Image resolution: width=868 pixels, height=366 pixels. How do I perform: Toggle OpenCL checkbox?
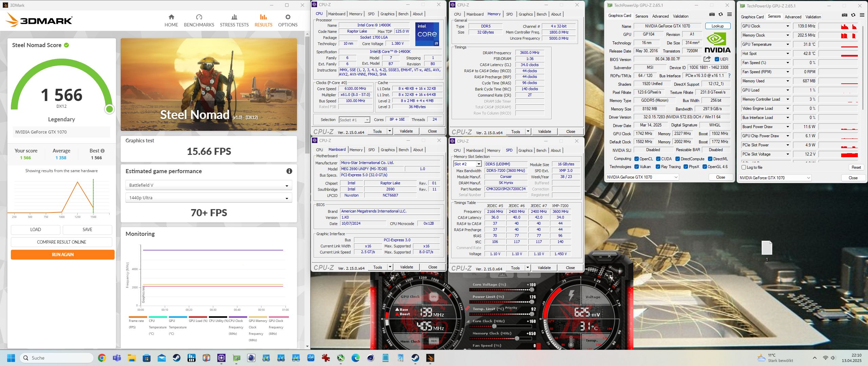click(x=636, y=159)
